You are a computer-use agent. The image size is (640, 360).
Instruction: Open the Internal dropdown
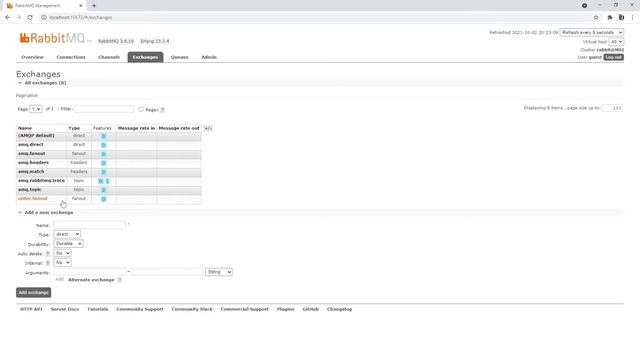[x=62, y=263]
